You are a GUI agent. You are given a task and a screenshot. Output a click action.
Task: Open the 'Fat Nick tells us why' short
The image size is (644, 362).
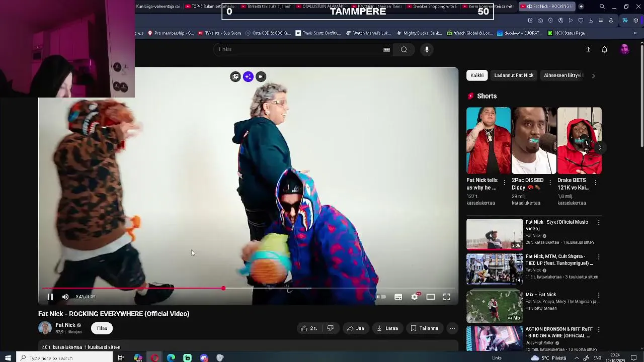pos(488,141)
